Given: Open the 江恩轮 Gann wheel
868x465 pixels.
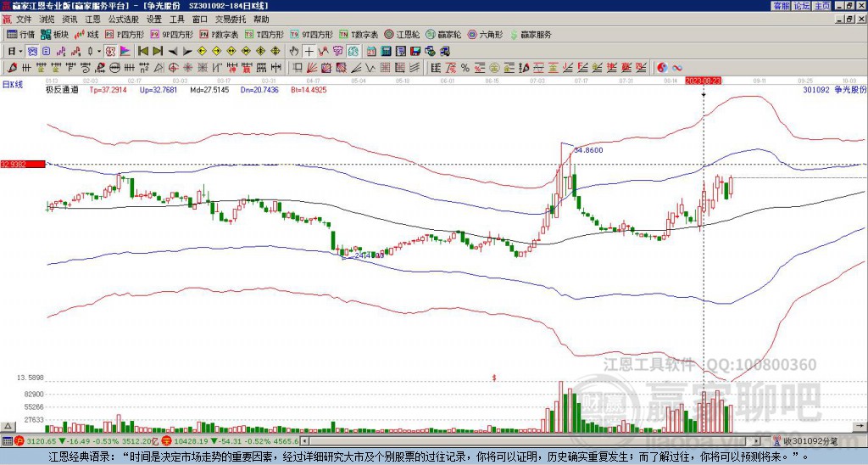Looking at the screenshot, I should (x=402, y=34).
